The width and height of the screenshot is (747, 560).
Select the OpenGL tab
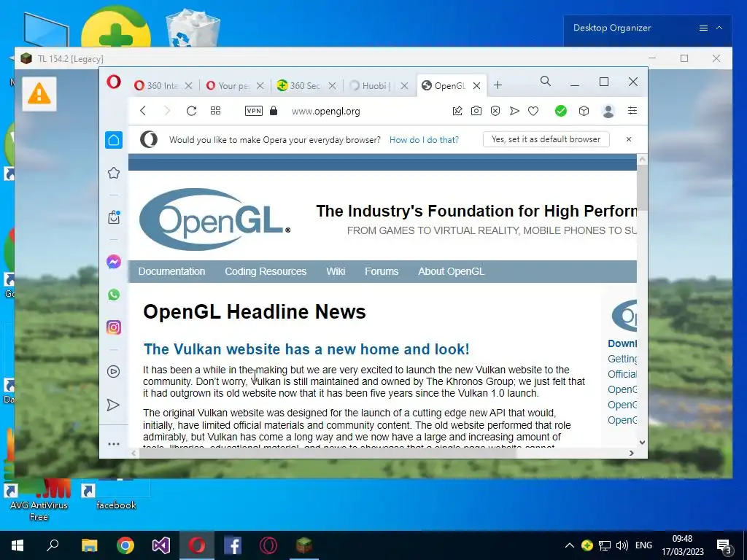pyautogui.click(x=444, y=86)
